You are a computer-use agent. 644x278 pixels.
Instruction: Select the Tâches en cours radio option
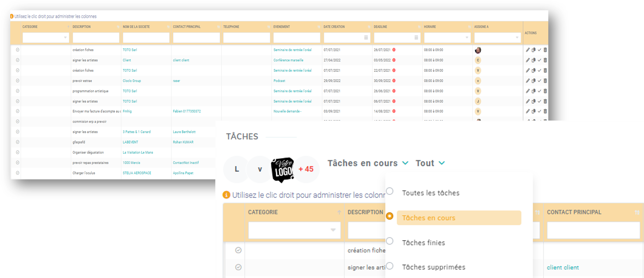pyautogui.click(x=390, y=216)
